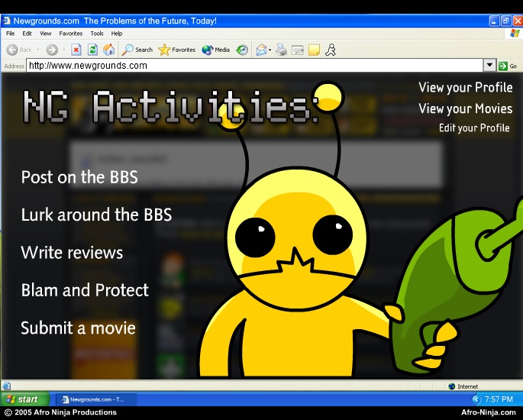Click the Mail envelope icon
The width and height of the screenshot is (523, 420).
(261, 50)
